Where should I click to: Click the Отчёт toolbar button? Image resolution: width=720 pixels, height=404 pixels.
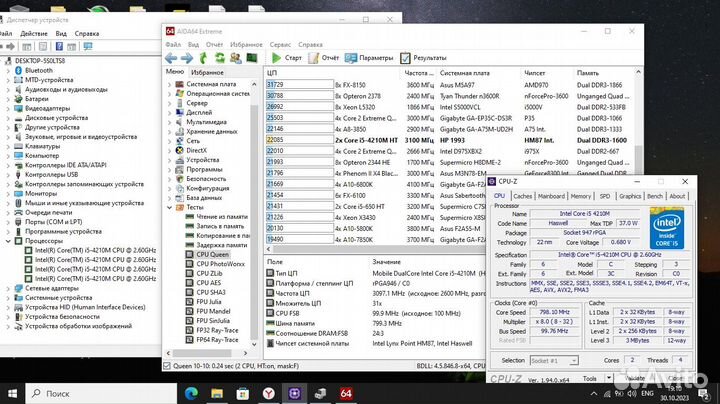(324, 58)
